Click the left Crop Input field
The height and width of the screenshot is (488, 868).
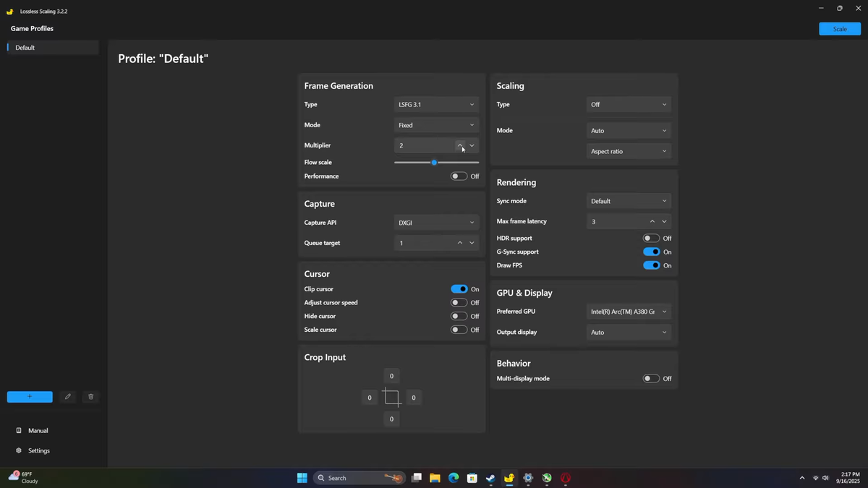click(x=370, y=398)
